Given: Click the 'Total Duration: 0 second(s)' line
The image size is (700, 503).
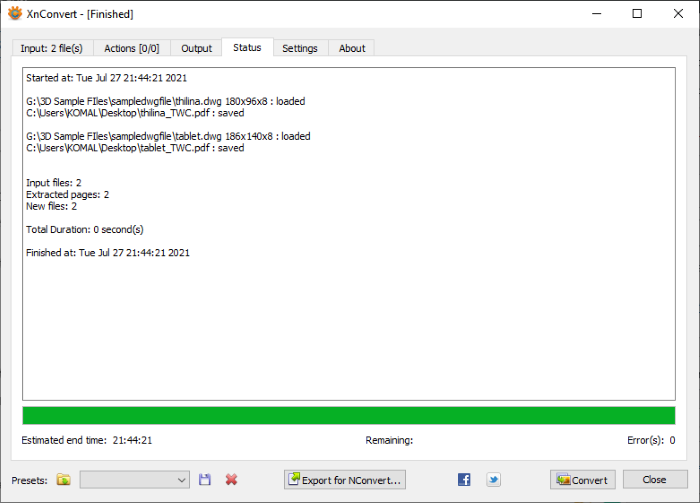Looking at the screenshot, I should coord(85,229).
